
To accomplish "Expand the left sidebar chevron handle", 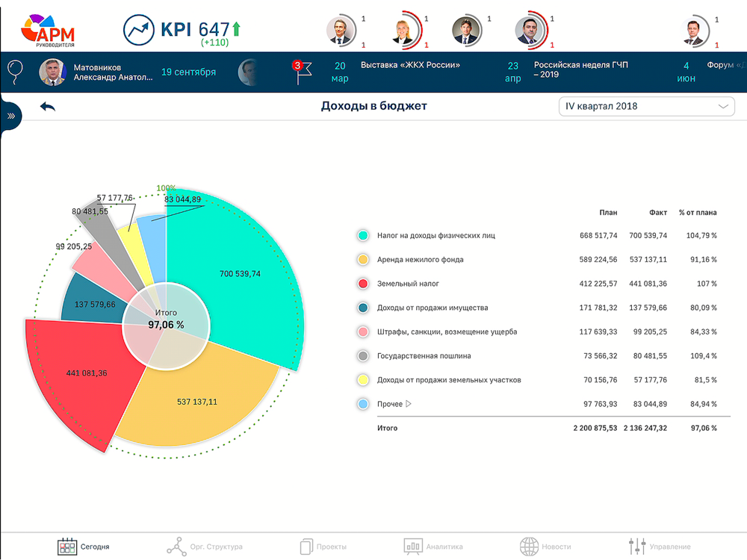I will [x=11, y=116].
